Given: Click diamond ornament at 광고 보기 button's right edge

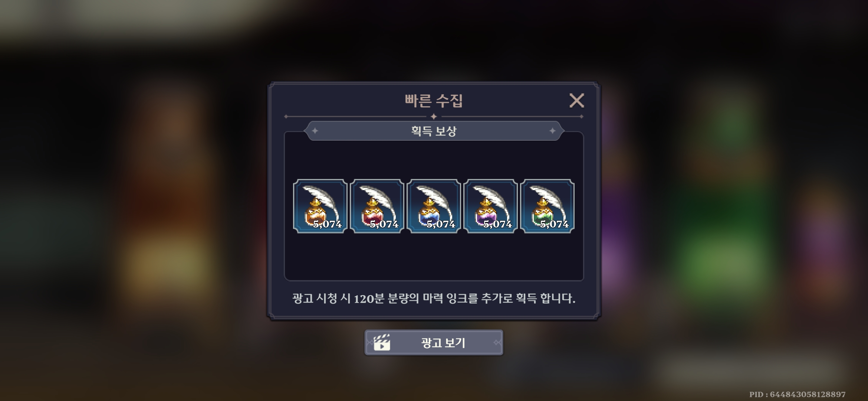Looking at the screenshot, I should [497, 342].
